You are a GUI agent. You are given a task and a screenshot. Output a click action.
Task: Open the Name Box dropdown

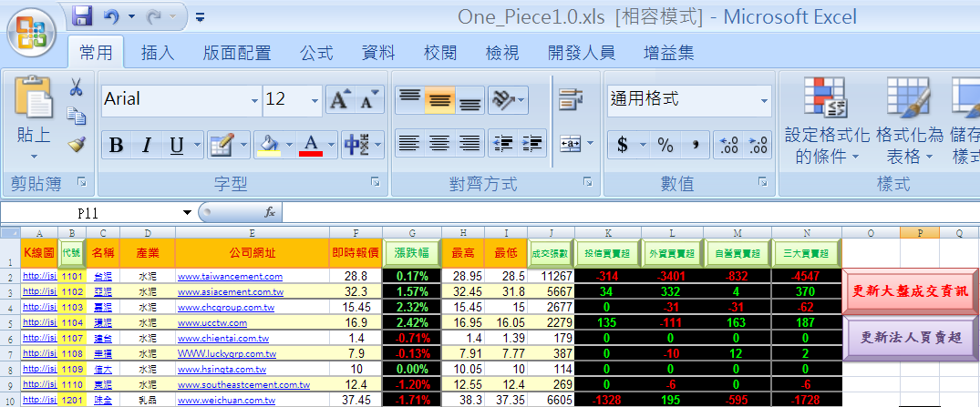coord(186,213)
